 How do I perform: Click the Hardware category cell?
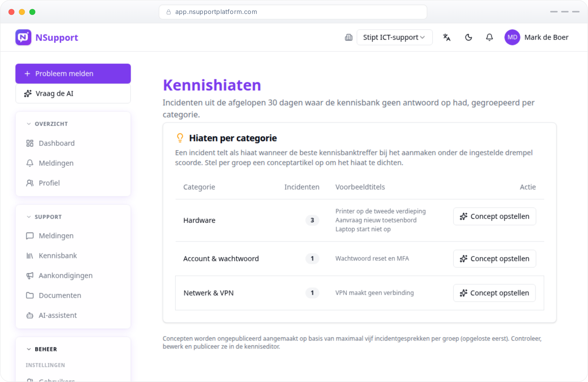click(199, 220)
